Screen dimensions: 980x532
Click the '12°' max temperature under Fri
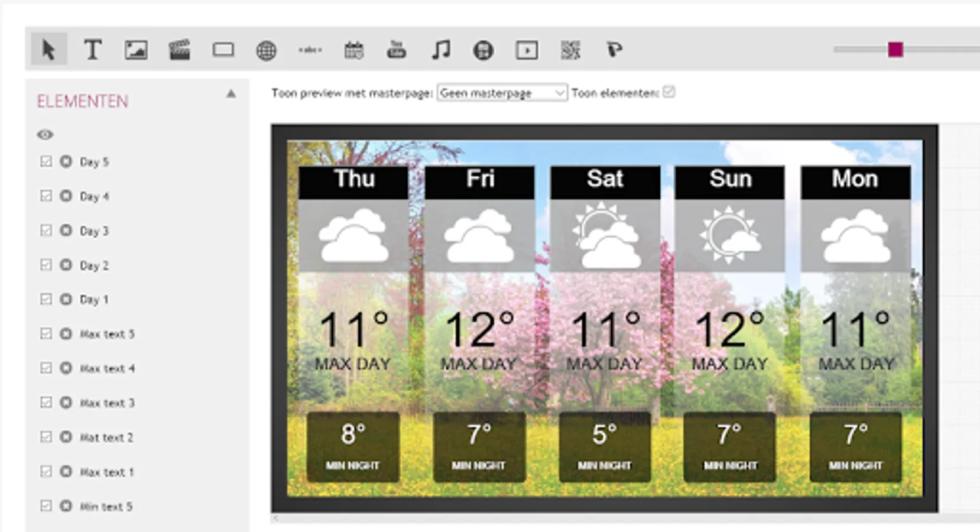(479, 329)
